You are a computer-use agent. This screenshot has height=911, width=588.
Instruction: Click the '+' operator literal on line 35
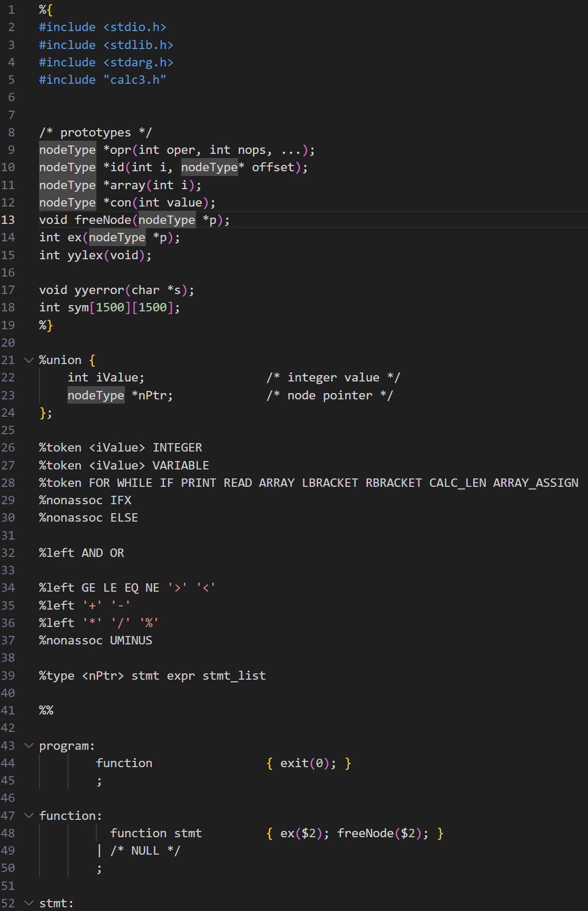click(92, 605)
